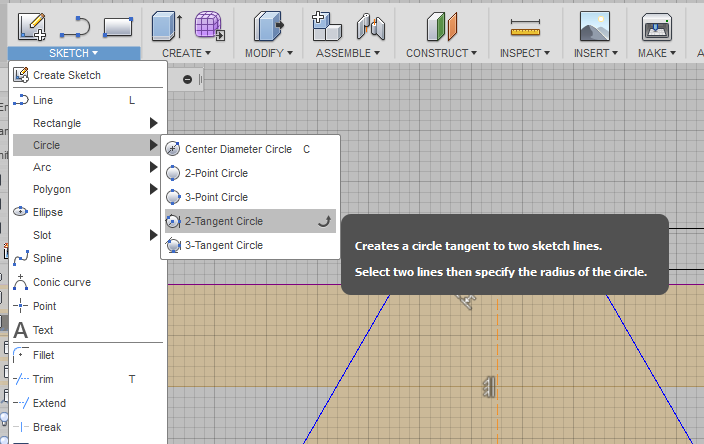This screenshot has width=704, height=444.
Task: Select the Fillet sketch command
Action: (x=43, y=355)
